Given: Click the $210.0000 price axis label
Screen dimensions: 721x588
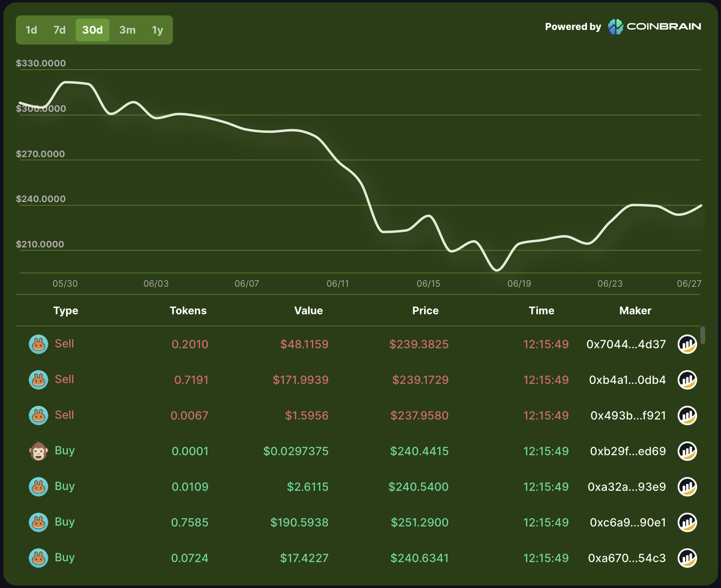Looking at the screenshot, I should [40, 244].
